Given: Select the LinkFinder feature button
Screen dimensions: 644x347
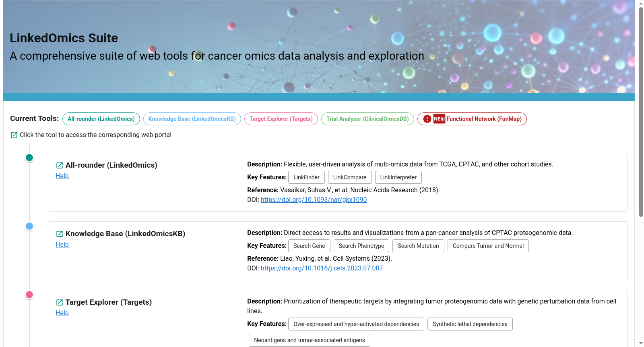Looking at the screenshot, I should (306, 177).
